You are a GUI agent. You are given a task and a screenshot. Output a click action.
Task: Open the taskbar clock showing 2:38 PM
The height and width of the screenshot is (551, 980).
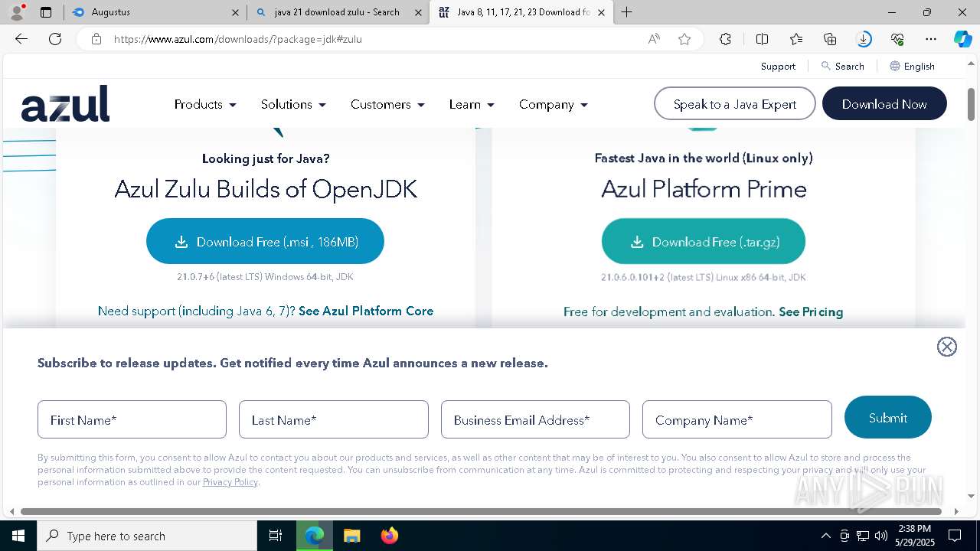[x=915, y=536]
